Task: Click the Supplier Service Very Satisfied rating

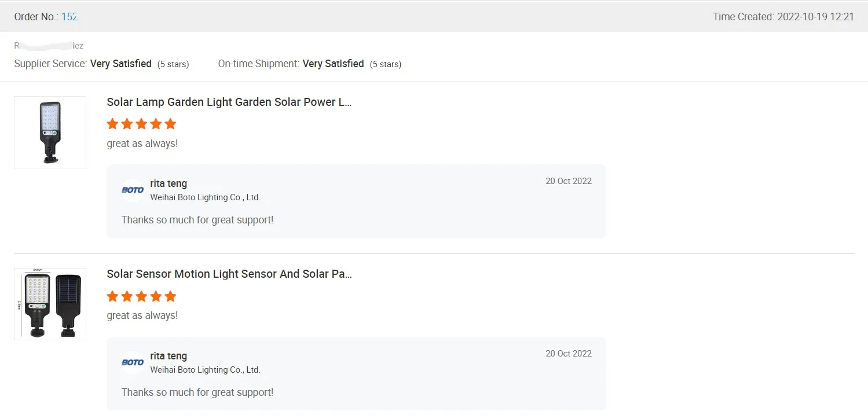Action: pyautogui.click(x=120, y=64)
